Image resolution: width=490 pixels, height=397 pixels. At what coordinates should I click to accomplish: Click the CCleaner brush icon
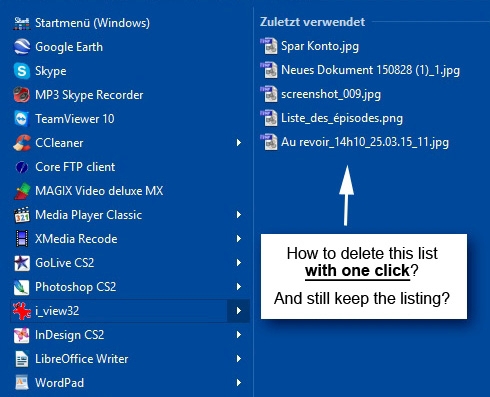coord(22,143)
